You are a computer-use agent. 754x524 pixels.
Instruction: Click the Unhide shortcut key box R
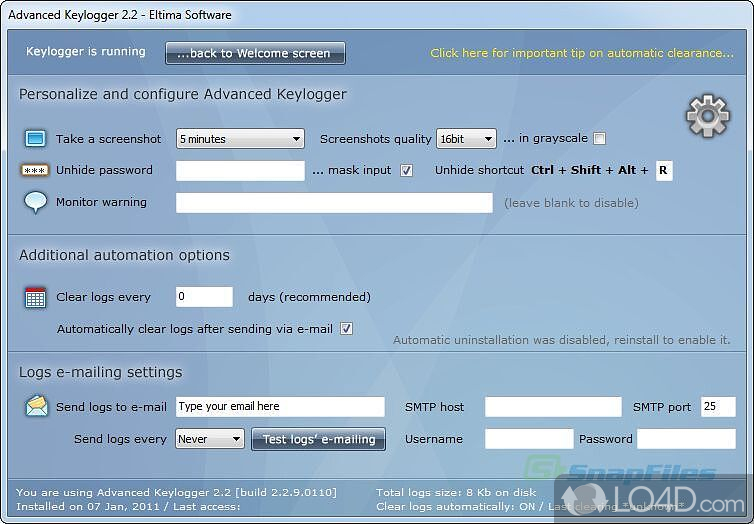[x=664, y=170]
